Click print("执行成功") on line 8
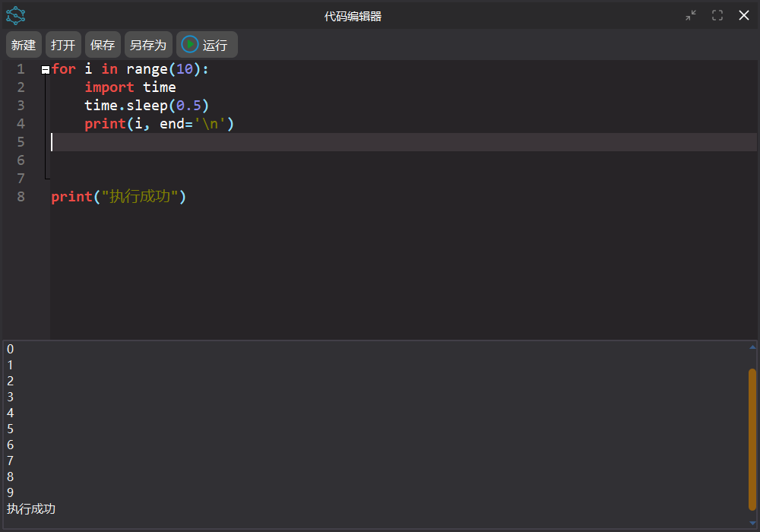 pyautogui.click(x=119, y=197)
